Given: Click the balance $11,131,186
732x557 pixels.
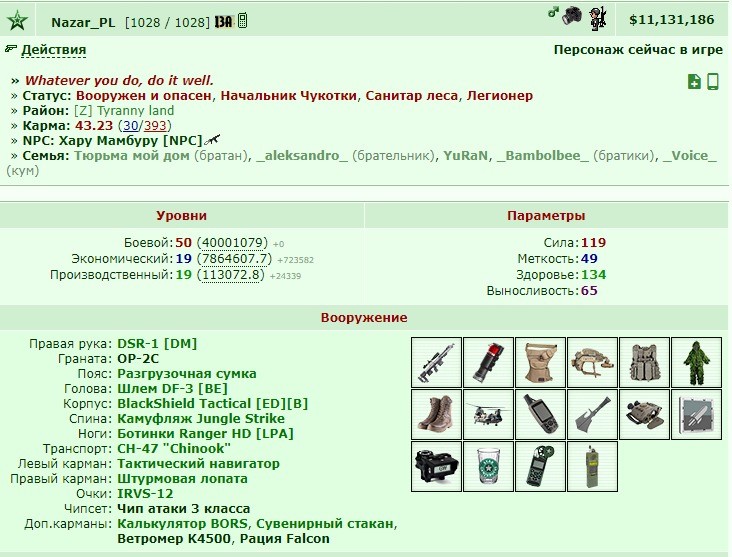Looking at the screenshot, I should click(x=671, y=20).
